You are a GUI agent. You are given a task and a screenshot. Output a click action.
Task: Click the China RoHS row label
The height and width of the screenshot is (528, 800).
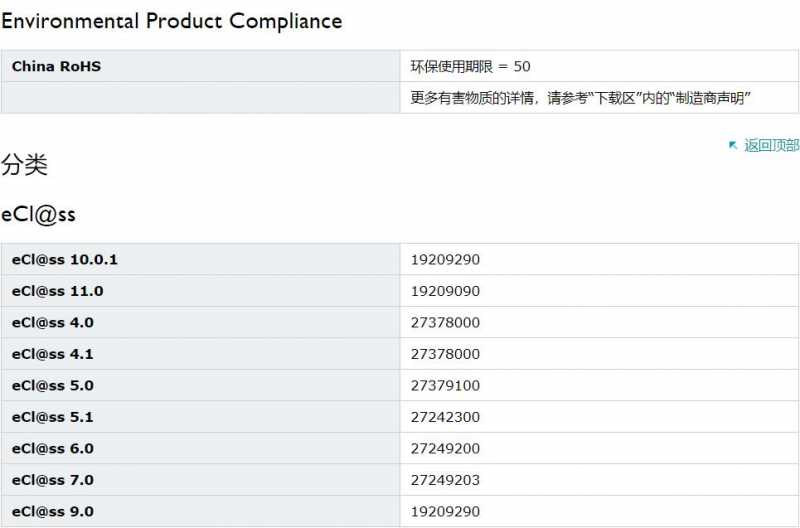[x=56, y=66]
